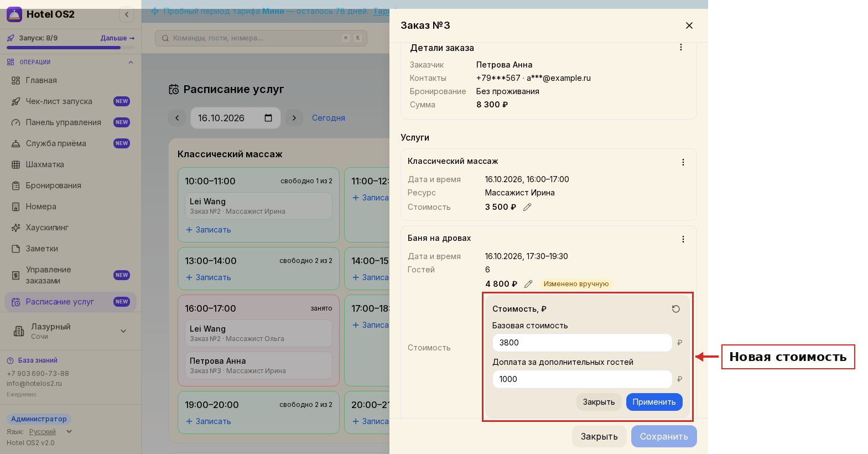The image size is (868, 454).
Task: Click the Доплата за дополнительных гостей field
Action: pyautogui.click(x=582, y=379)
